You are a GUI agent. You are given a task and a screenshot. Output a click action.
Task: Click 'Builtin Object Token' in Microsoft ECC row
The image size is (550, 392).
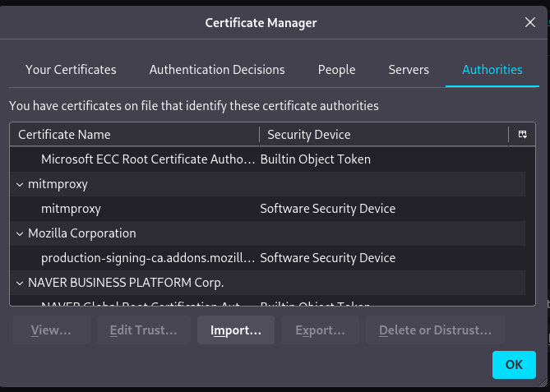pos(316,159)
